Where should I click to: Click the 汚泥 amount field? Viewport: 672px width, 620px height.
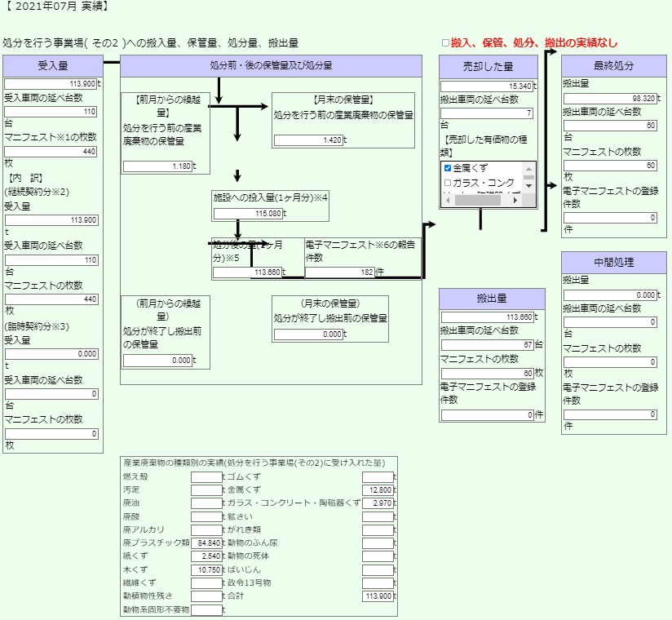point(206,489)
